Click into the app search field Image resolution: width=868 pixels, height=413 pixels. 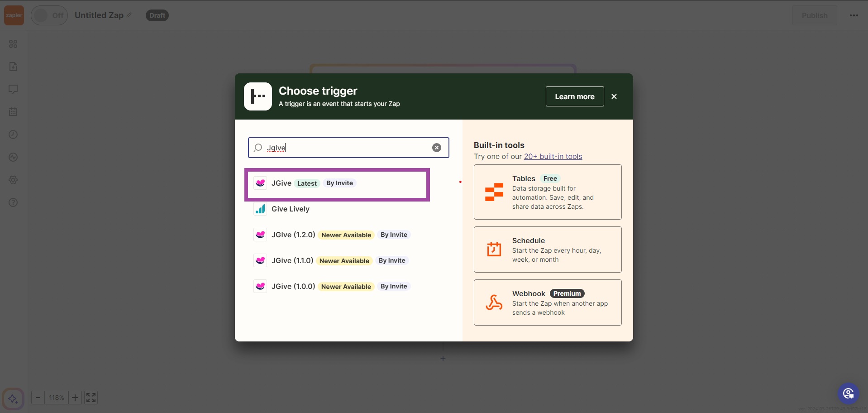[348, 148]
